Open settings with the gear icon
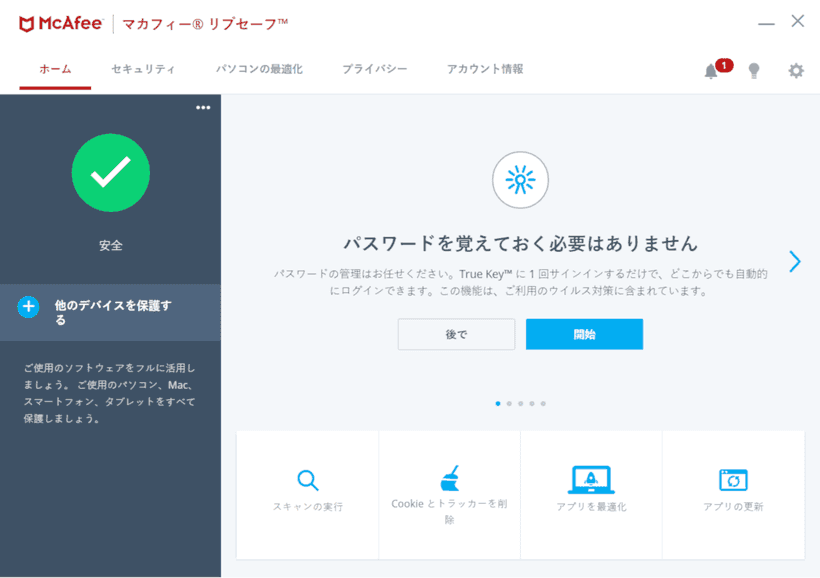Screen dimensions: 820x578 795,70
